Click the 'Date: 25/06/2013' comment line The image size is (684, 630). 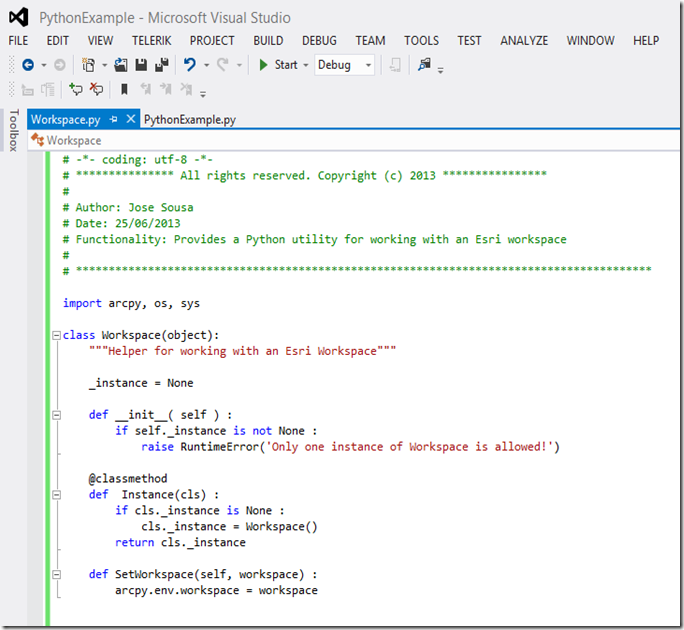coord(121,223)
